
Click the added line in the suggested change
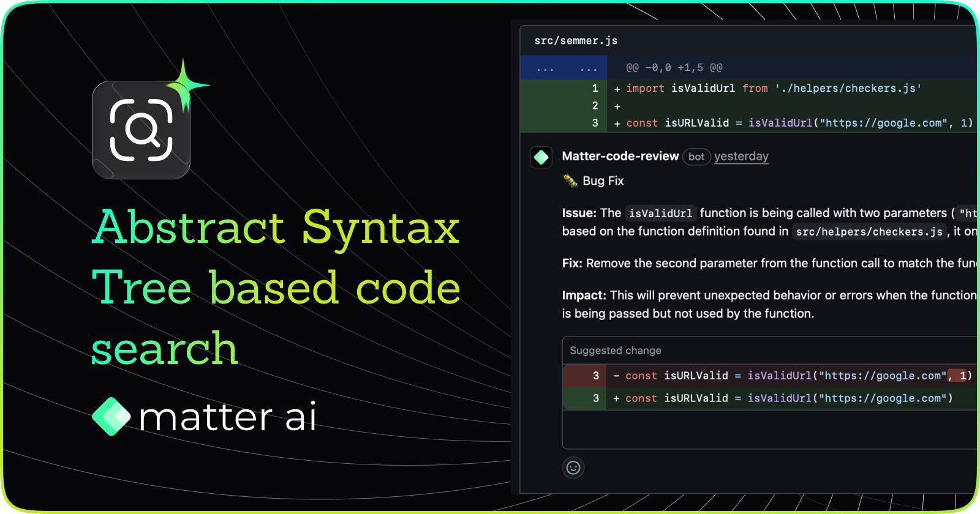click(770, 398)
